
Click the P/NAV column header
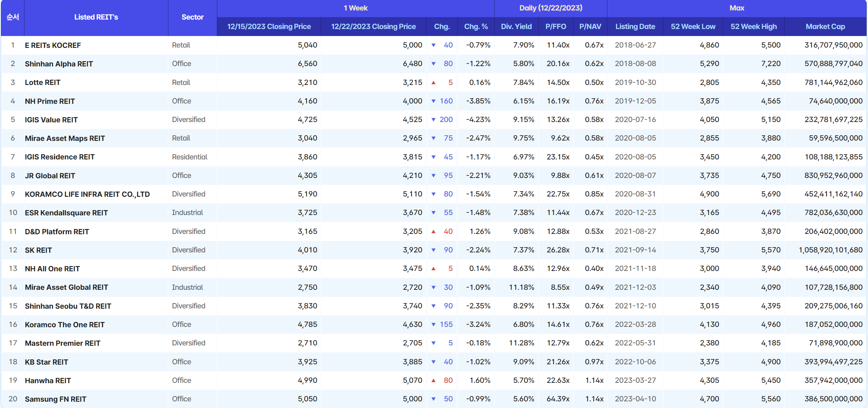pos(590,27)
